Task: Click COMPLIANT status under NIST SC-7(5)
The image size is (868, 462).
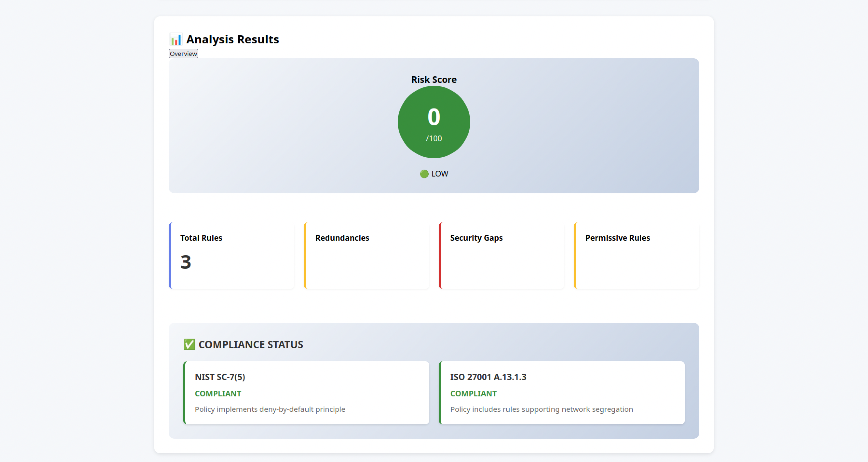Action: tap(218, 394)
